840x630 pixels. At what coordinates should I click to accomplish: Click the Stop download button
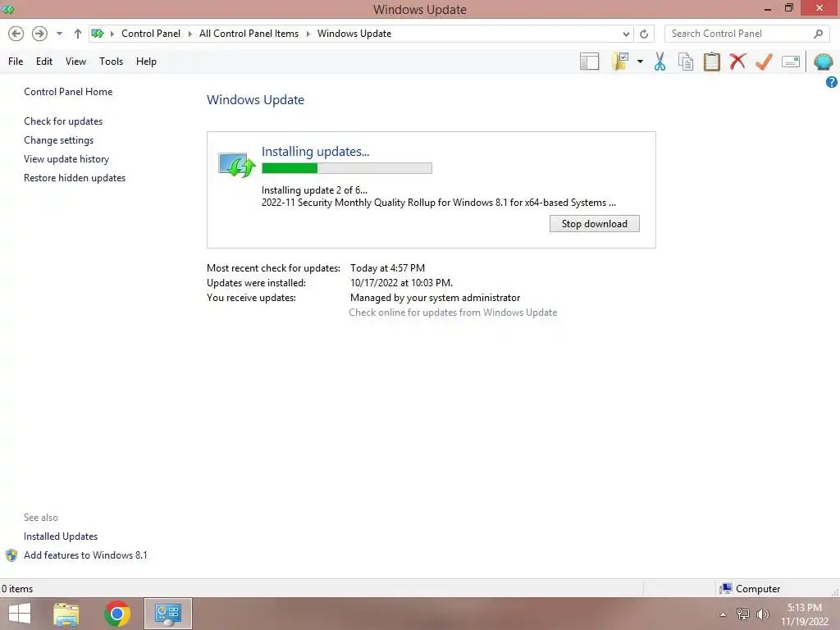tap(594, 224)
